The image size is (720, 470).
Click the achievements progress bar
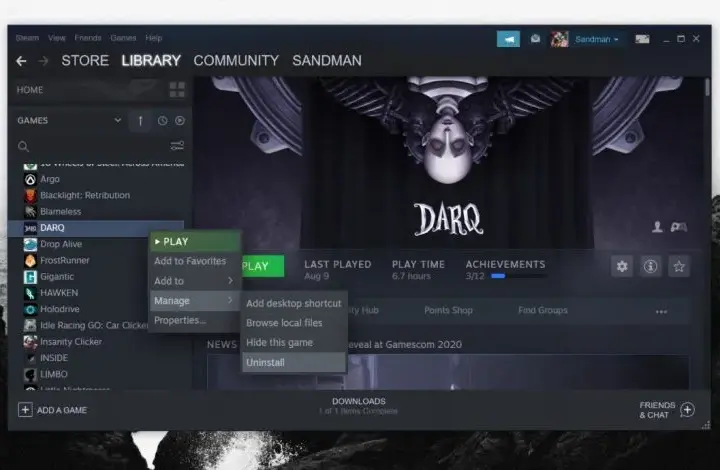coord(519,276)
